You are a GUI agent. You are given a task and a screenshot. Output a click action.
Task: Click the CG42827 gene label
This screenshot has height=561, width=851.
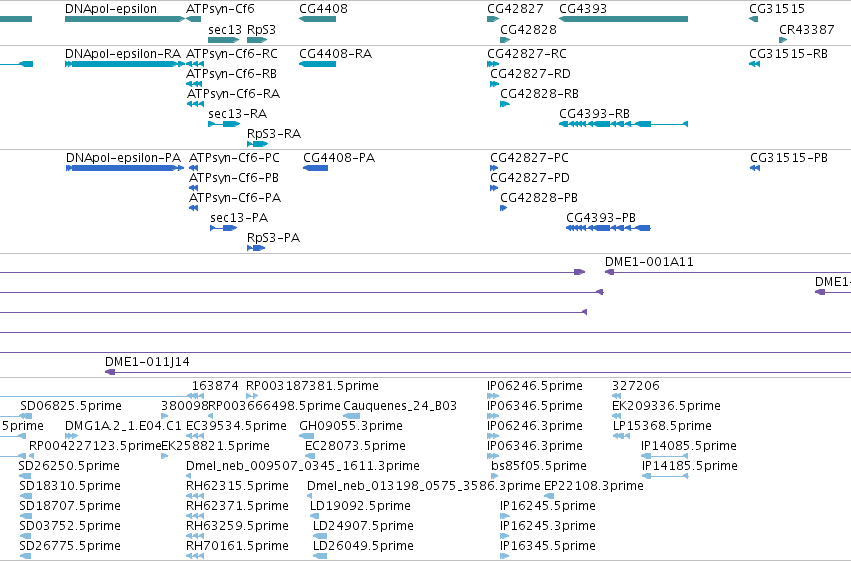tap(515, 9)
